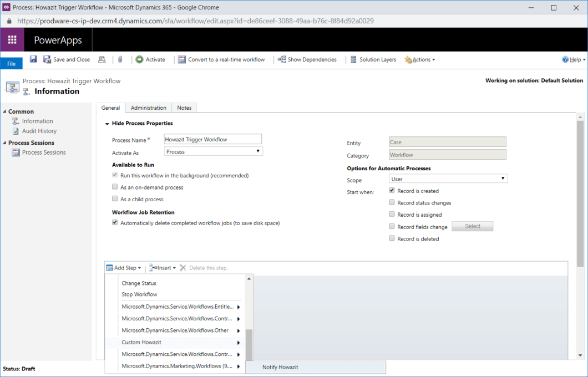The image size is (588, 377).
Task: Click Convert to a real-time workflow
Action: [x=226, y=59]
